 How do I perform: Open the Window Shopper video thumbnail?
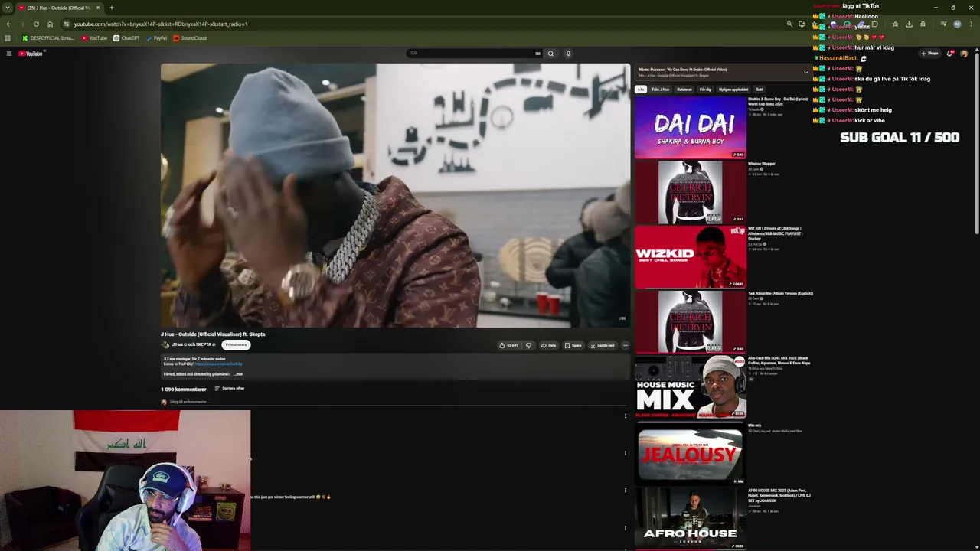tap(691, 192)
